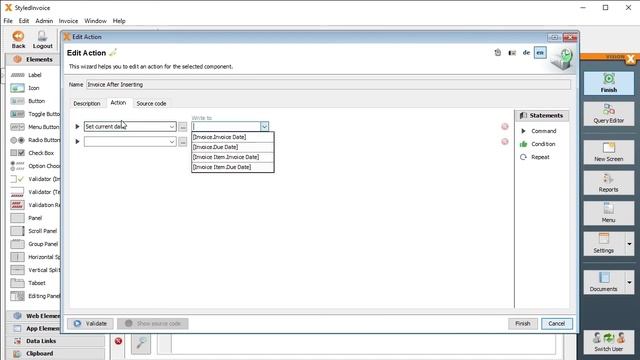Switch to the Description tab
Screen dimensions: 640x360
point(87,104)
